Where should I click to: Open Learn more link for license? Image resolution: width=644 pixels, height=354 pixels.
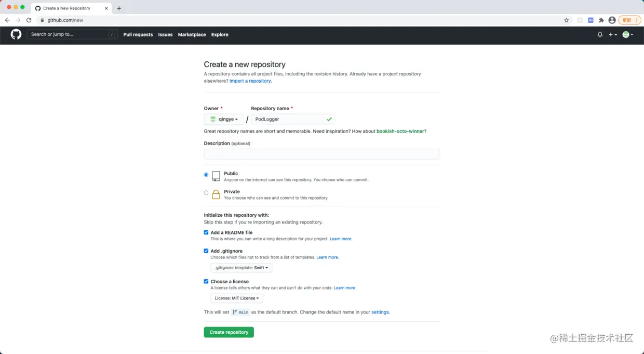[345, 288]
